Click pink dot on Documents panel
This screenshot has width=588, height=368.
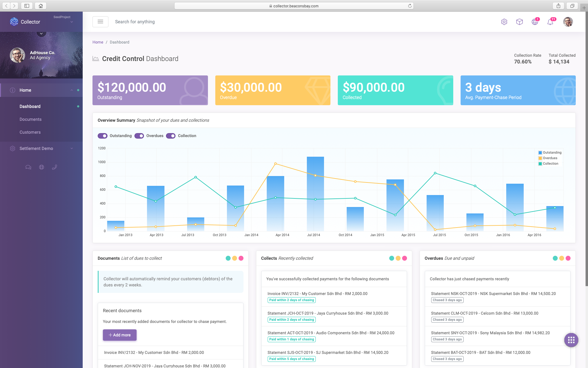click(241, 258)
